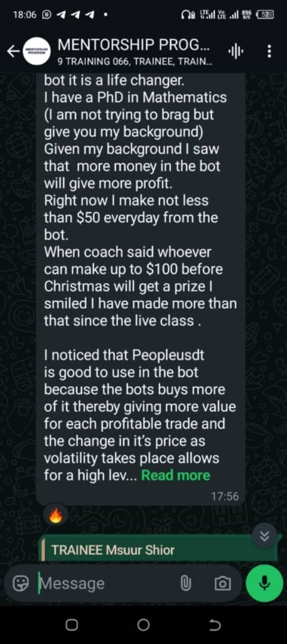Tap Android home circle button
The width and height of the screenshot is (287, 644).
coord(143,625)
